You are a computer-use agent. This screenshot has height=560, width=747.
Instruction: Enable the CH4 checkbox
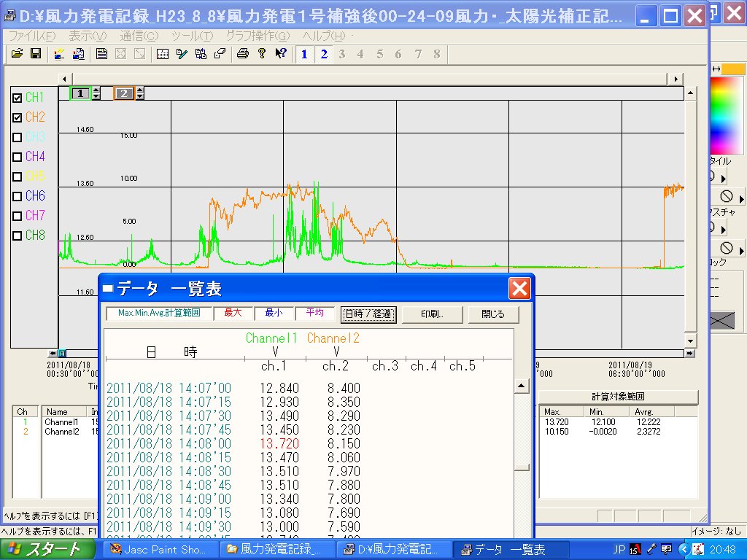18,157
